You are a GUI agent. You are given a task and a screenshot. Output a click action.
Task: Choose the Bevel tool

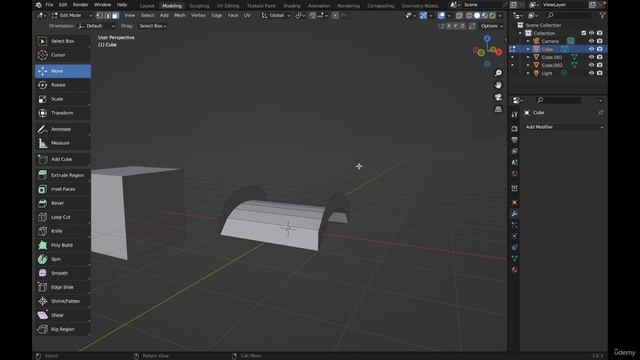click(x=63, y=203)
